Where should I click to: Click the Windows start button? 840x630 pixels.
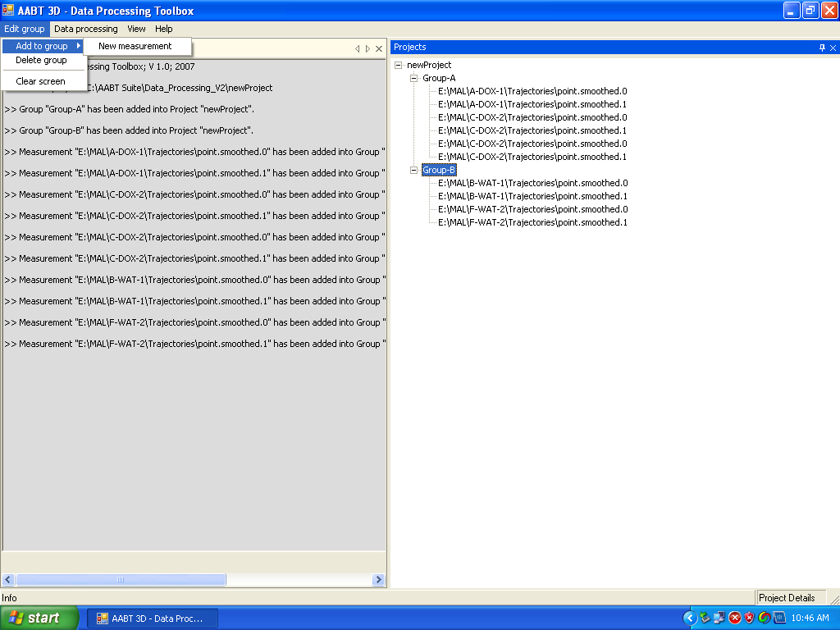pyautogui.click(x=39, y=619)
